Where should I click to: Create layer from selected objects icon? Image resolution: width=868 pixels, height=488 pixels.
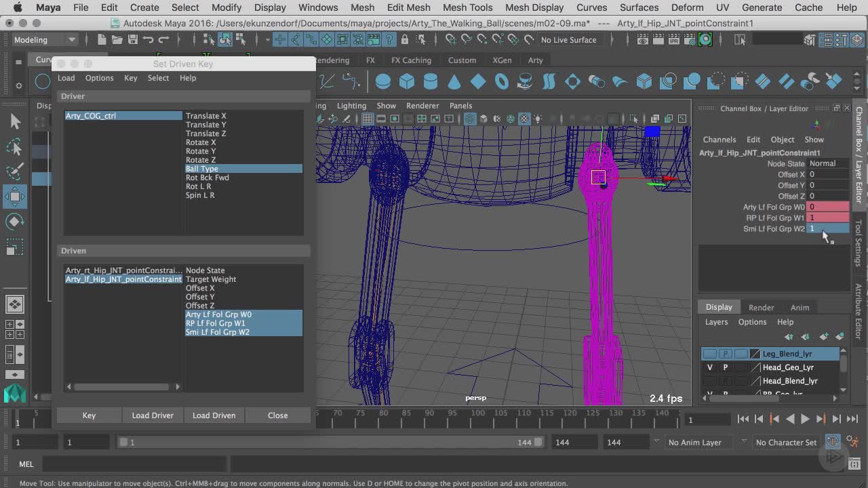coord(840,337)
